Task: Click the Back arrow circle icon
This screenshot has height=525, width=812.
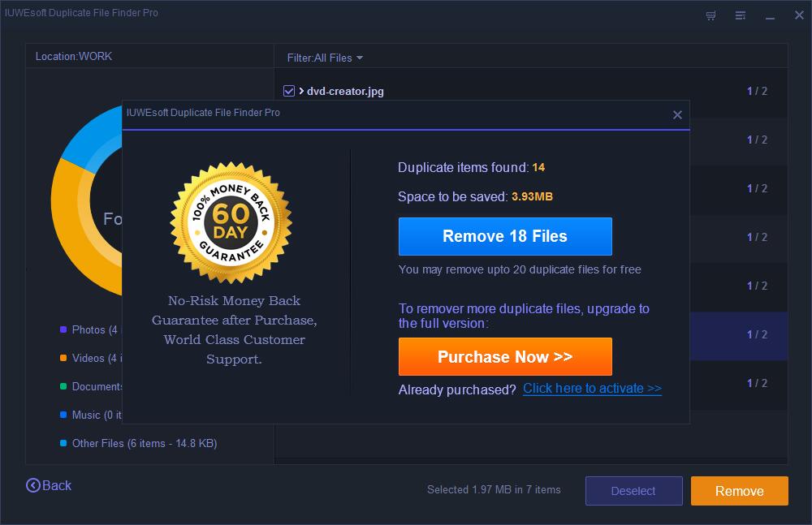Action: tap(33, 485)
